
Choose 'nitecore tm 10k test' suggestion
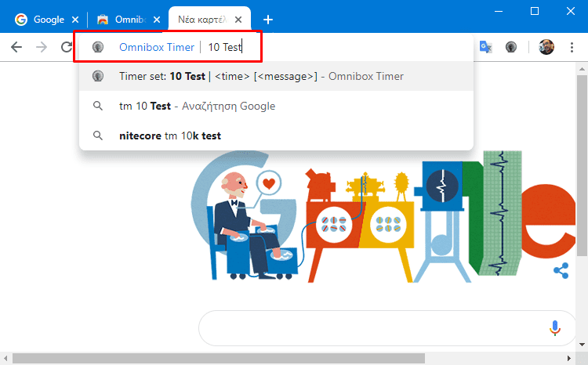tap(277, 136)
